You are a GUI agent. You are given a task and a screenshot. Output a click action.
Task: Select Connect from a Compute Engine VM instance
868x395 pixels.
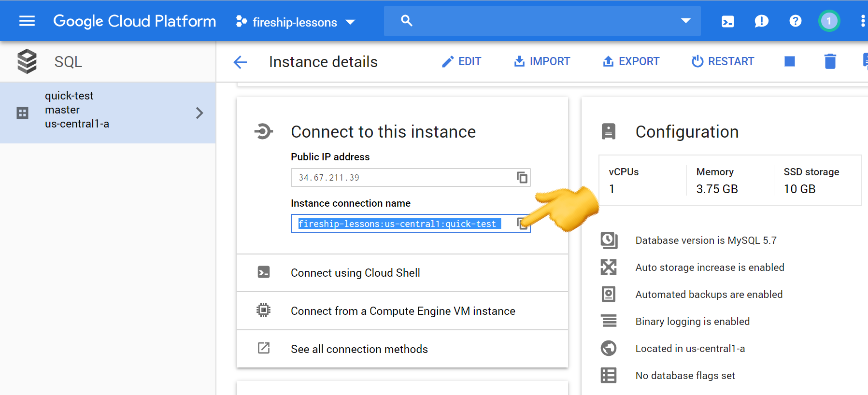pyautogui.click(x=402, y=311)
